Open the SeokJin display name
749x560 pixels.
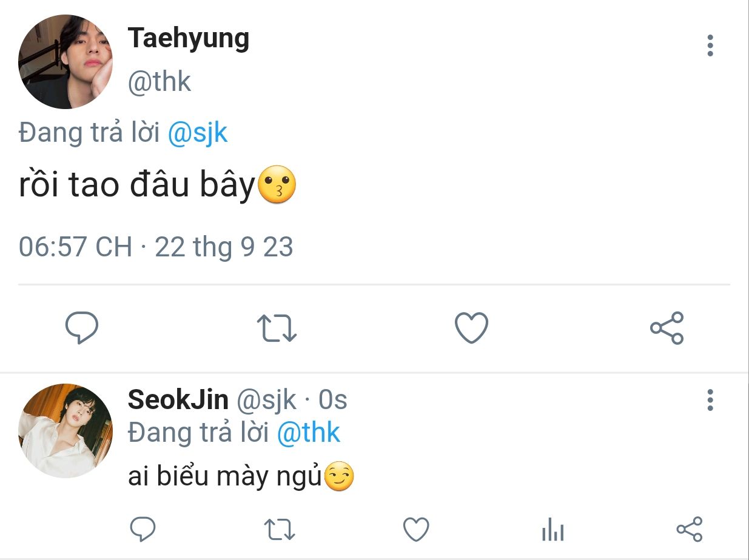pos(178,400)
